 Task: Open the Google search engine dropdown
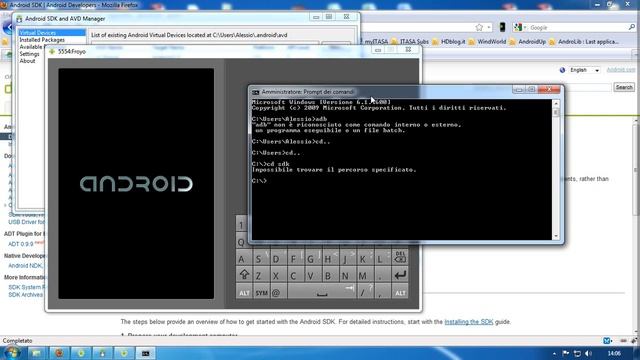(x=520, y=27)
